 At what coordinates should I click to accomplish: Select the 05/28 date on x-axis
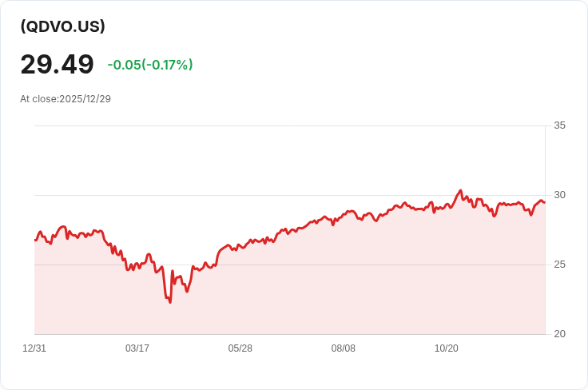240,348
